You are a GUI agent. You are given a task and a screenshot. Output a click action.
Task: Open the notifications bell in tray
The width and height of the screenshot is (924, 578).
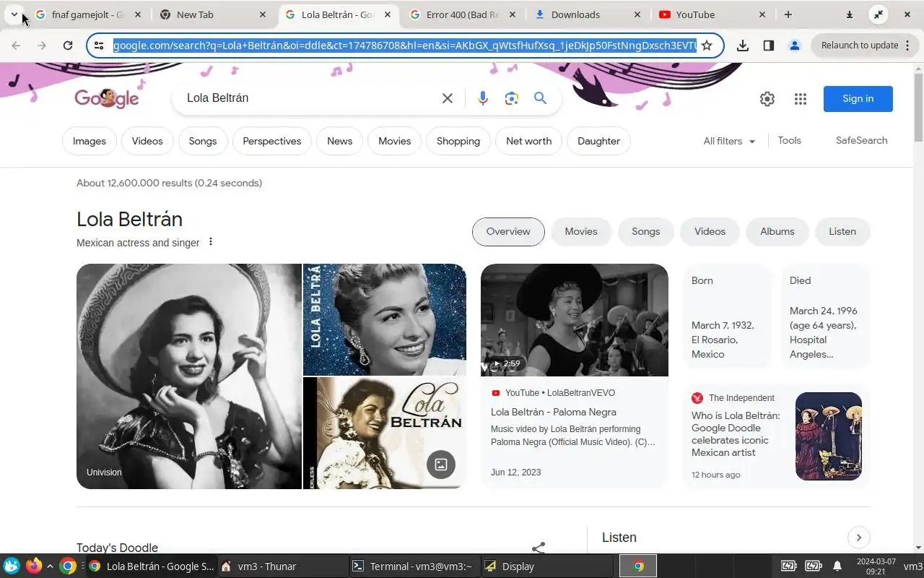click(837, 566)
